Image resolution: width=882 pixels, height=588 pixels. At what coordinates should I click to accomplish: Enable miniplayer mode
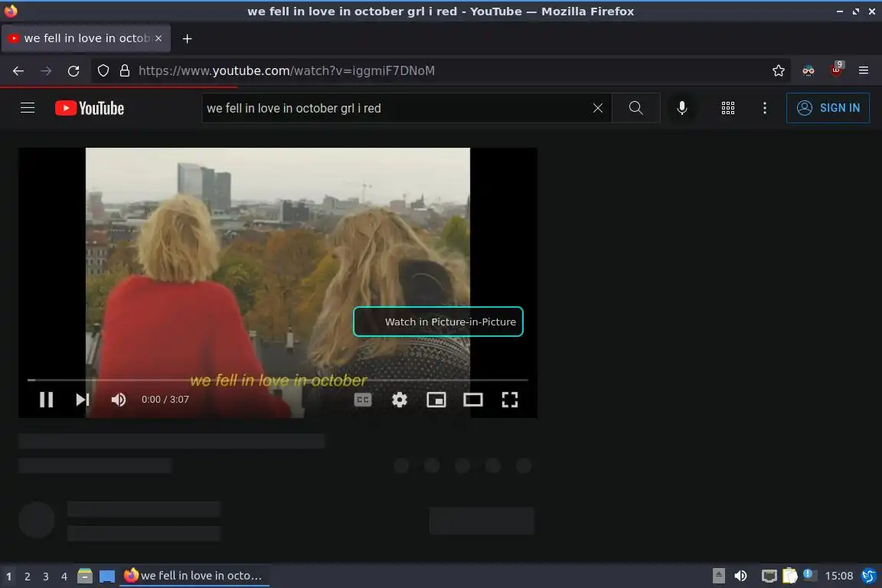436,400
